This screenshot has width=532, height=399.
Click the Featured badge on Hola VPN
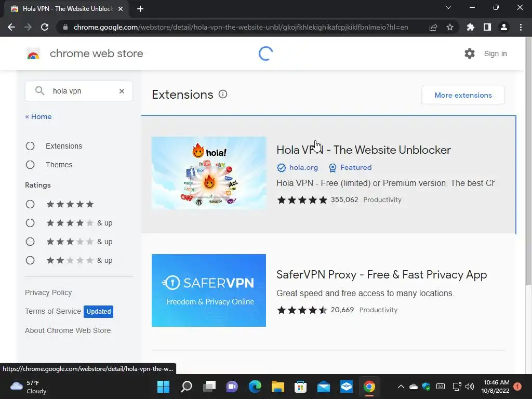click(351, 167)
